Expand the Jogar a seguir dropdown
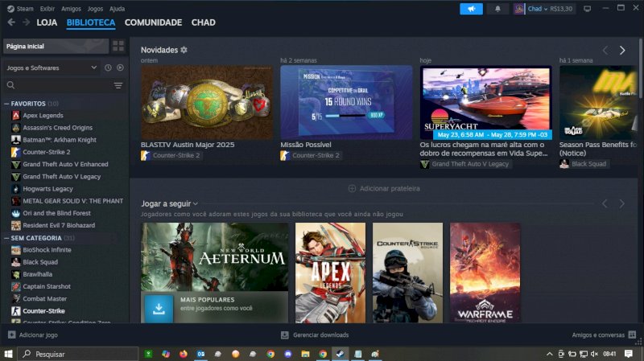 [196, 204]
